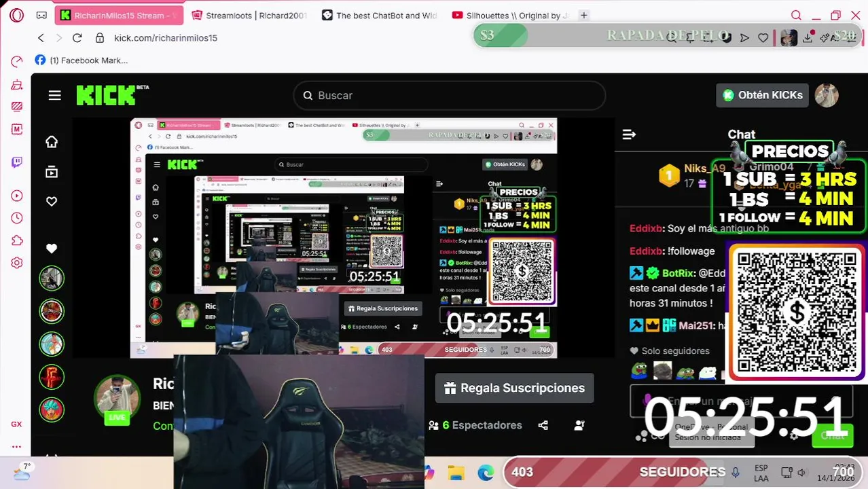Focus the kick.com/richarinmilos15 address bar
Screen dimensions: 868x489
(166, 38)
